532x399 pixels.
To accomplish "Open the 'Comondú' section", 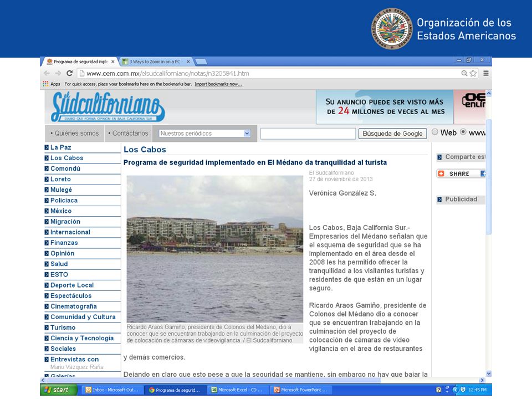I will pyautogui.click(x=65, y=168).
